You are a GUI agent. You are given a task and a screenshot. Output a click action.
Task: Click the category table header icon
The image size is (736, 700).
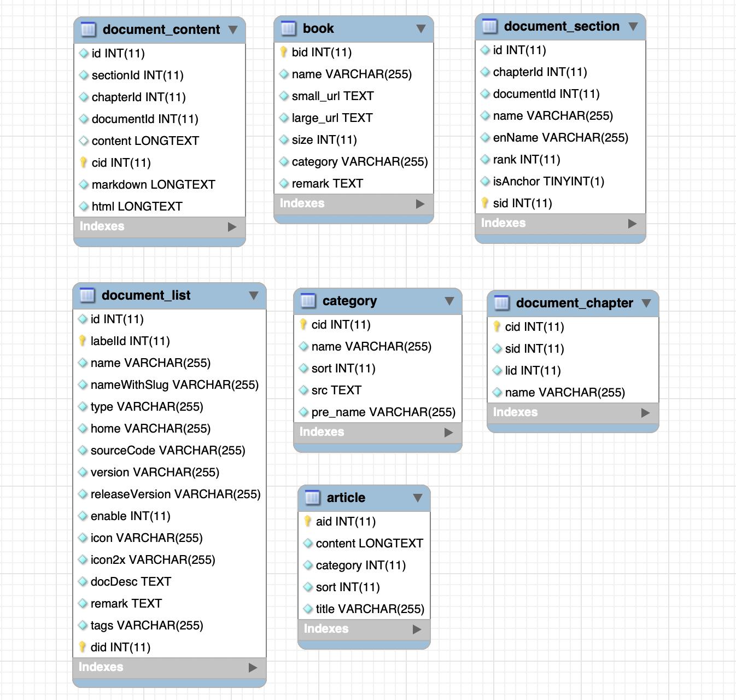pos(308,301)
